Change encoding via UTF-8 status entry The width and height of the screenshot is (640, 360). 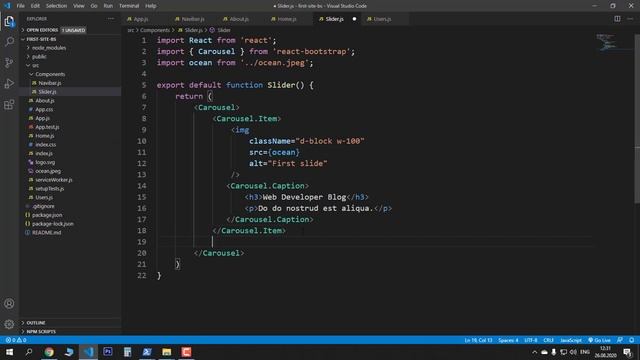(531, 340)
